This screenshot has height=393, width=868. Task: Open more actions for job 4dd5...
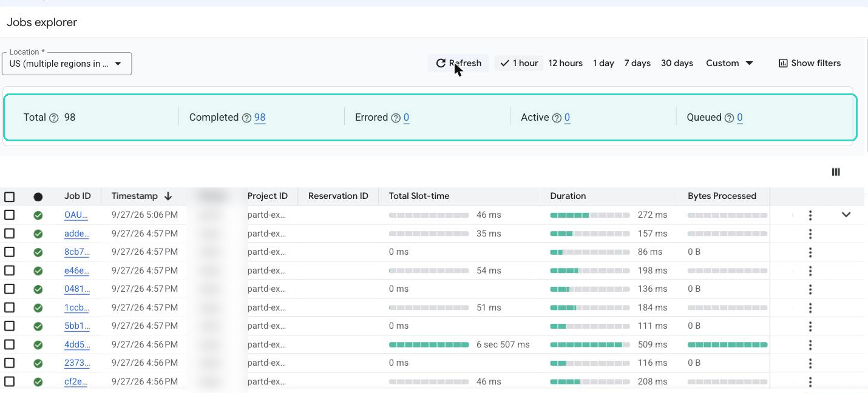pyautogui.click(x=810, y=344)
